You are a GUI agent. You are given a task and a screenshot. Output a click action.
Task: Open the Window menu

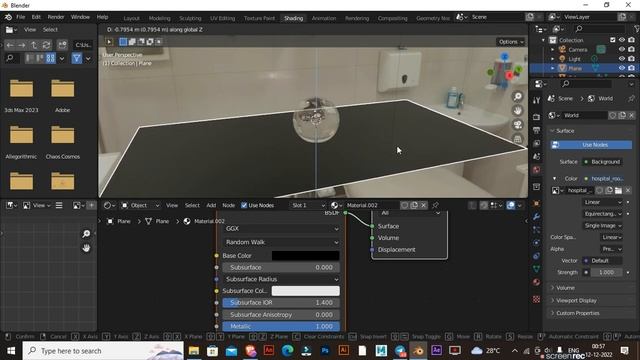(80, 17)
